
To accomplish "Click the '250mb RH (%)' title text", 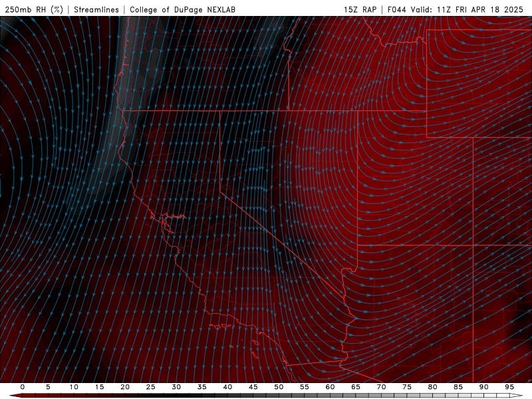I will point(34,9).
